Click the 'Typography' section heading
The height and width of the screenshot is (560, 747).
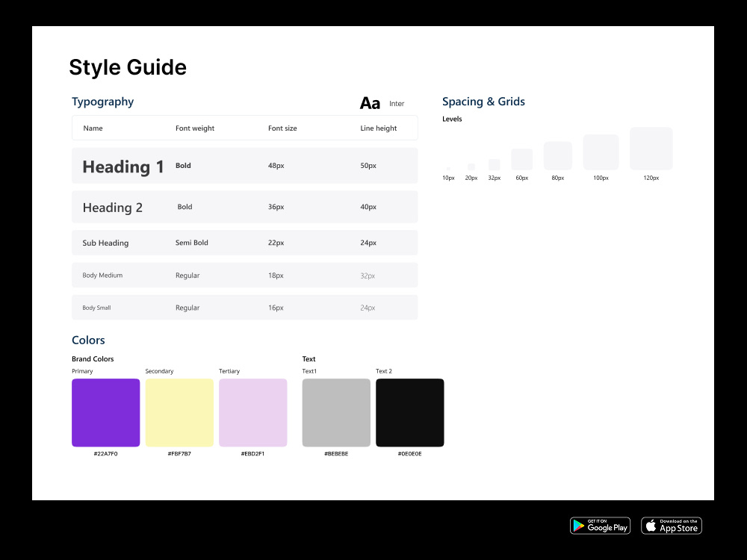102,102
